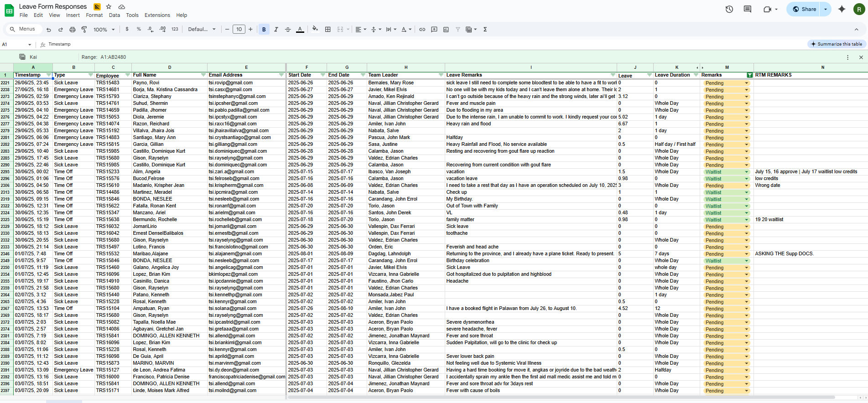Open the Name box dropdown arrow
The height and width of the screenshot is (403, 868).
click(30, 45)
